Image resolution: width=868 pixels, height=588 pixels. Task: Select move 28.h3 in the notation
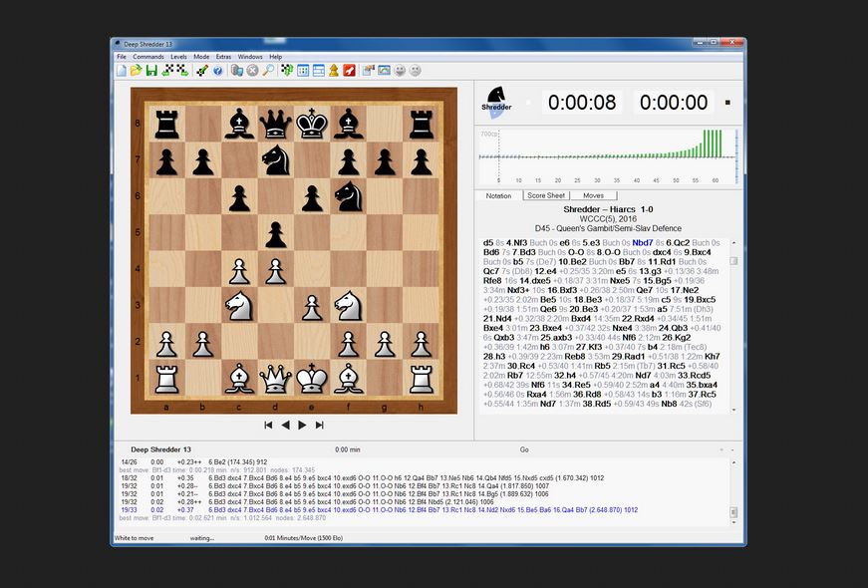494,356
